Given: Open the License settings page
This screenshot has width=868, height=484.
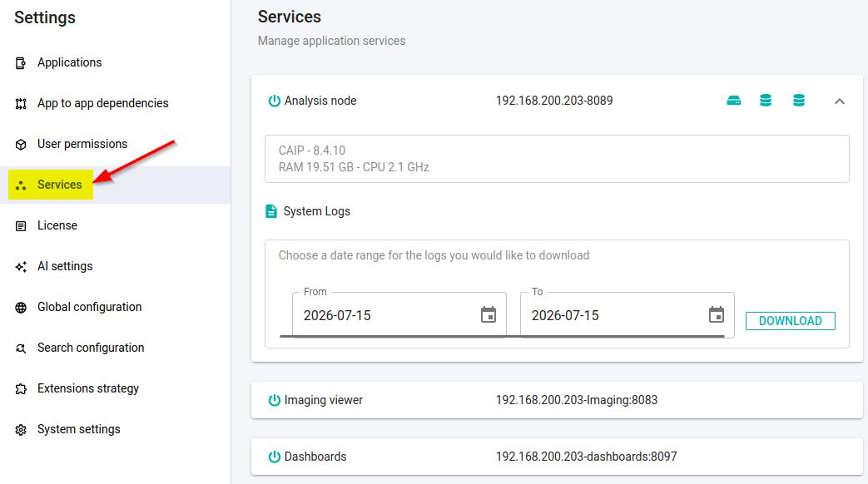Looking at the screenshot, I should pos(115,225).
